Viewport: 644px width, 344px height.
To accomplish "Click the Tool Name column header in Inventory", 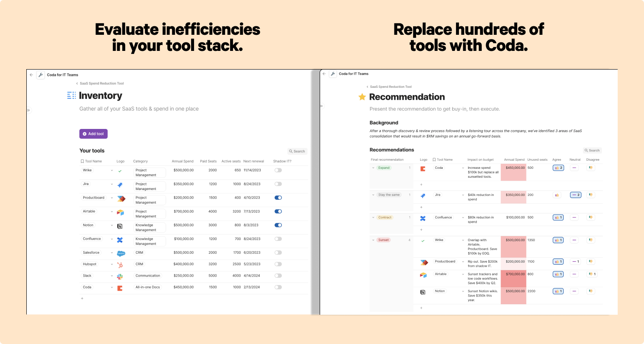I will 91,161.
